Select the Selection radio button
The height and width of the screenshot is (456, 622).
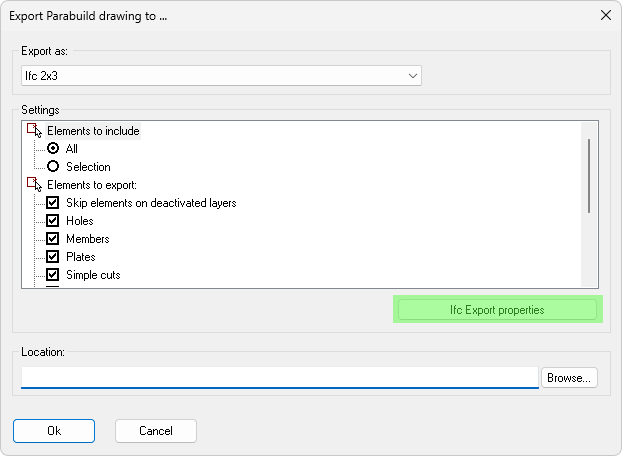(53, 166)
